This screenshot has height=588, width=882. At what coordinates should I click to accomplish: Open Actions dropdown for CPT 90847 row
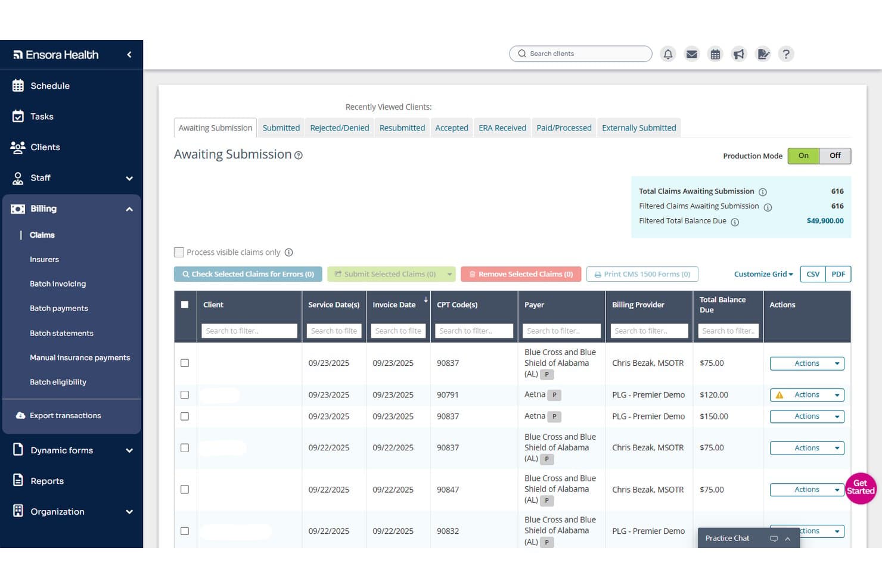(807, 490)
